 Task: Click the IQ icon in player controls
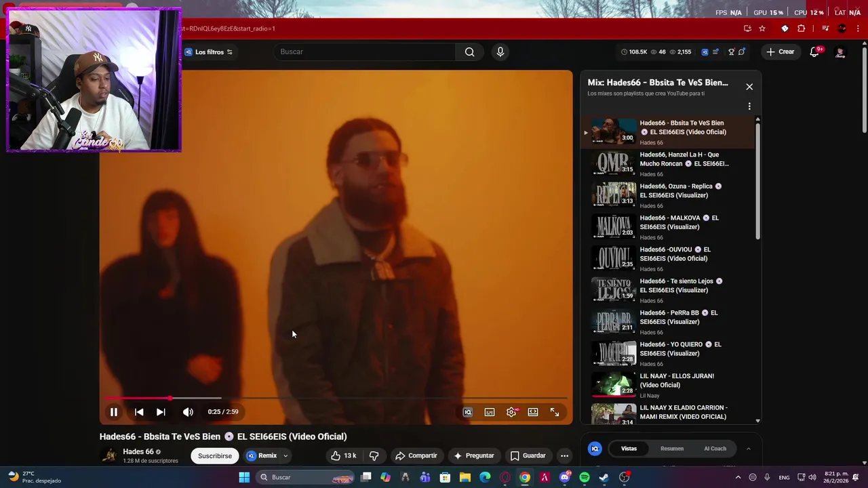(468, 412)
